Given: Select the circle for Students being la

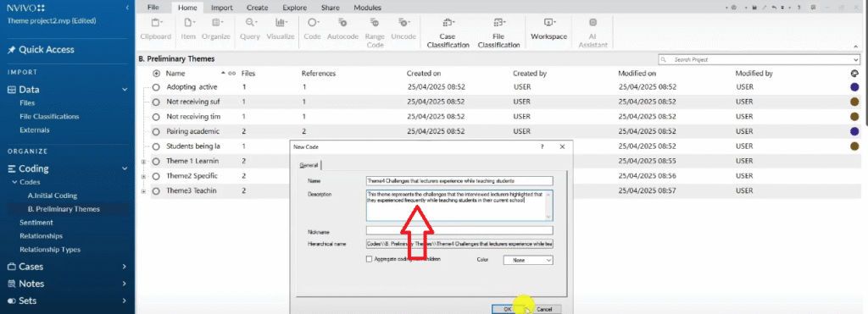Looking at the screenshot, I should (156, 146).
